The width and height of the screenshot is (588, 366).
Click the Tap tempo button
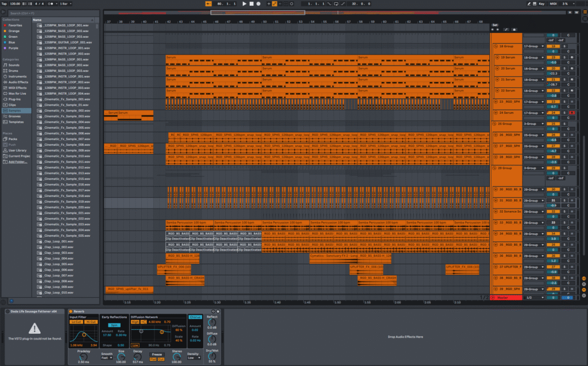click(x=4, y=3)
